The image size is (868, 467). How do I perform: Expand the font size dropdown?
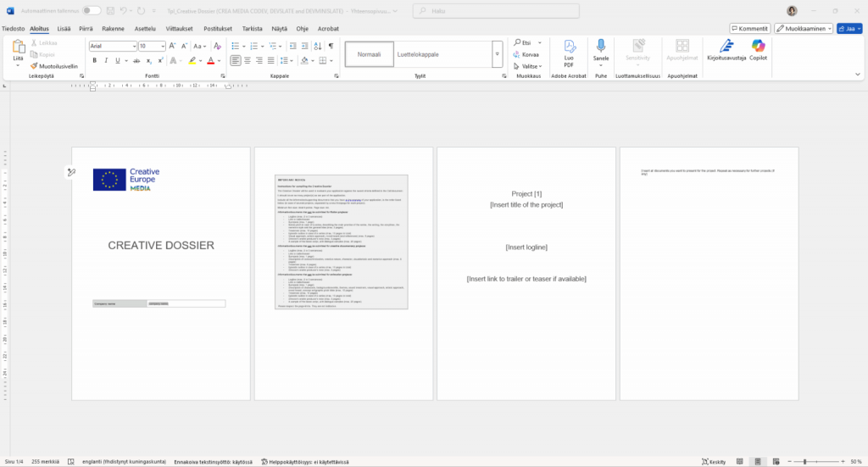pyautogui.click(x=163, y=46)
